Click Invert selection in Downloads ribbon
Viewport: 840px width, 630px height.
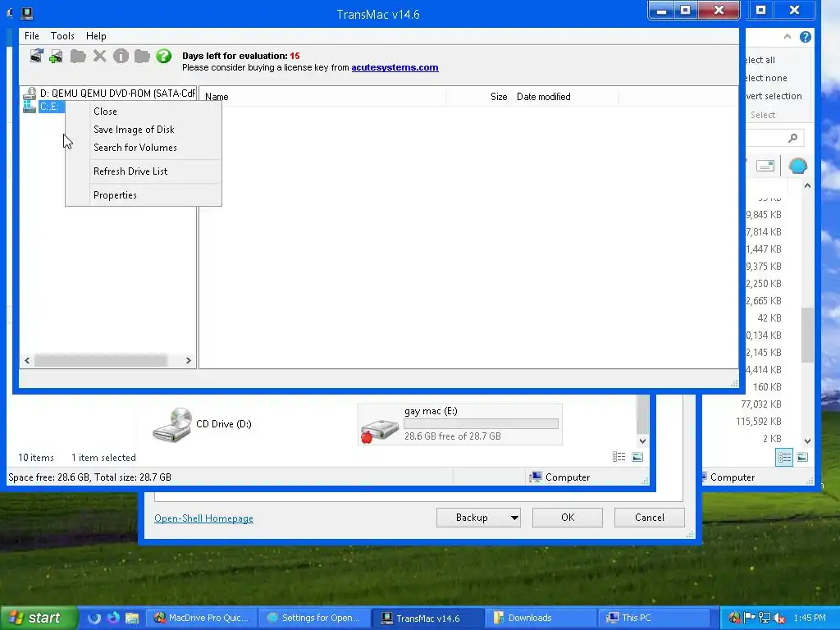pyautogui.click(x=774, y=97)
